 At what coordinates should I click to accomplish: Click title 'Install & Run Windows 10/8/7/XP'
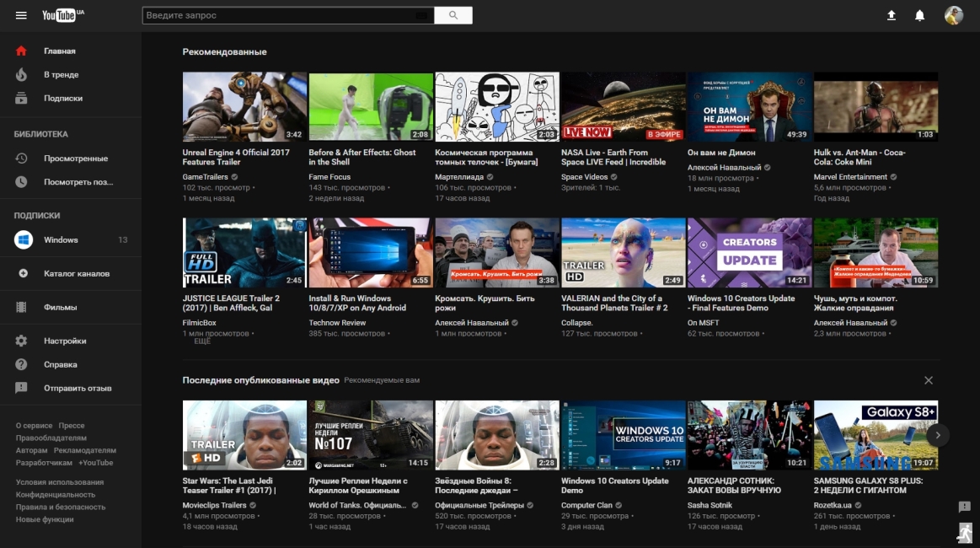(x=357, y=304)
